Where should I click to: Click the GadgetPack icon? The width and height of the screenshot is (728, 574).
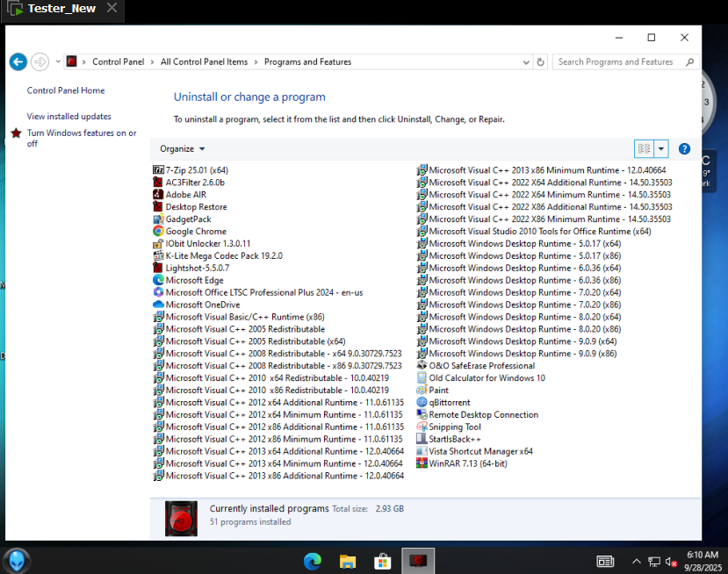[x=158, y=219]
